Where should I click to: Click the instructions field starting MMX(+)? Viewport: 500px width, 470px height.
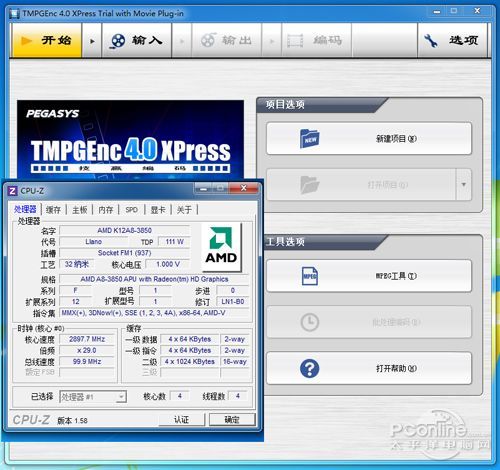[154, 313]
